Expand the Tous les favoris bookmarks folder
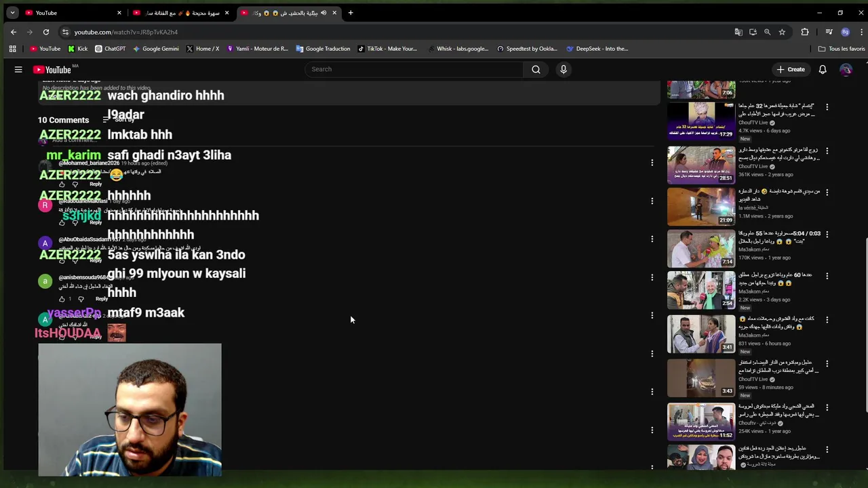This screenshot has width=868, height=488. coord(842,49)
